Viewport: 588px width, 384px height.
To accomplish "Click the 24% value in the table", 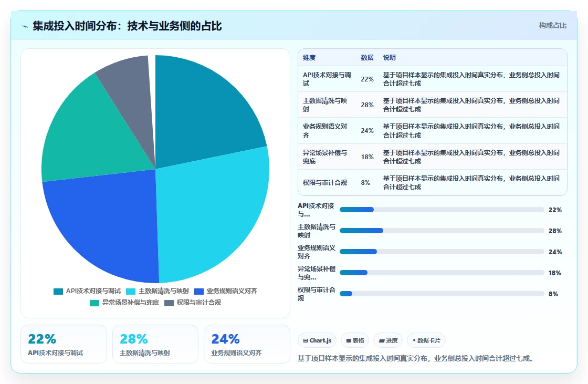I will tap(367, 131).
